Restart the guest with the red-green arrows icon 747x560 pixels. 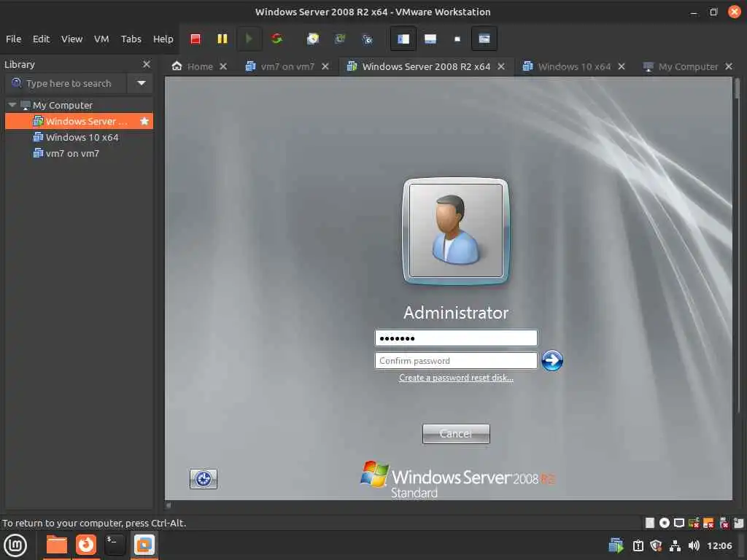click(276, 39)
